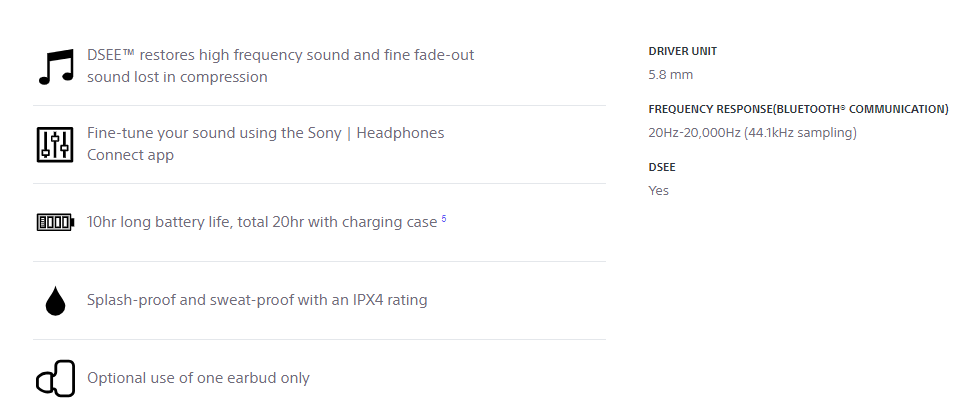967x415 pixels.
Task: Click the FREQUENCY RESPONSE spec heading
Action: [799, 109]
